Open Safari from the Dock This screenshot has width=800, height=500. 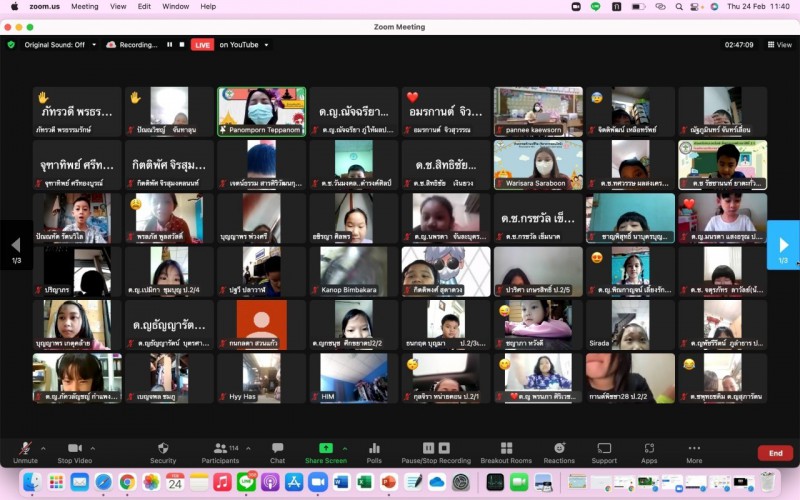104,482
